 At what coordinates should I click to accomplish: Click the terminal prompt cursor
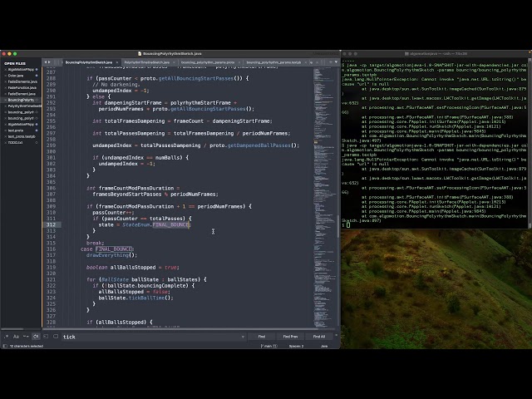348,225
